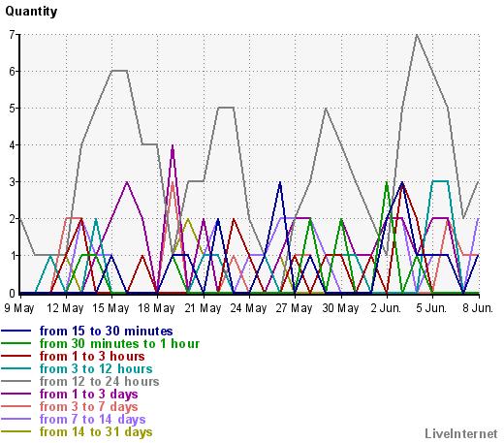Click the 'from 3 to 7 days' legend label
504x443 pixels.
[89, 406]
